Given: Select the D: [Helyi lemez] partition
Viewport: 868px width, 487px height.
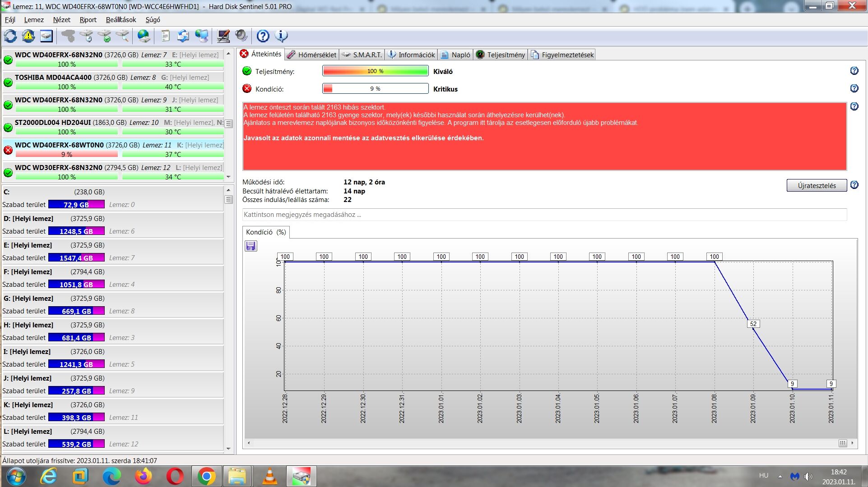Looking at the screenshot, I should (x=113, y=225).
